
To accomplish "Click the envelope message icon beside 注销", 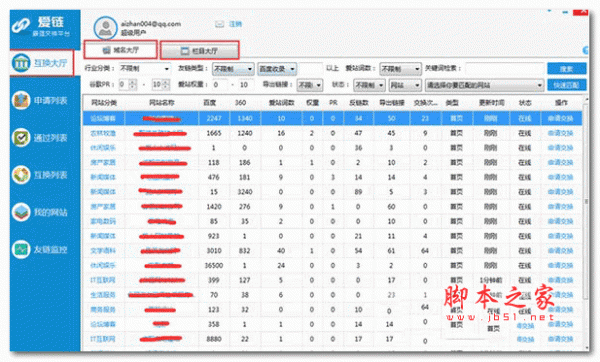I will click(219, 24).
